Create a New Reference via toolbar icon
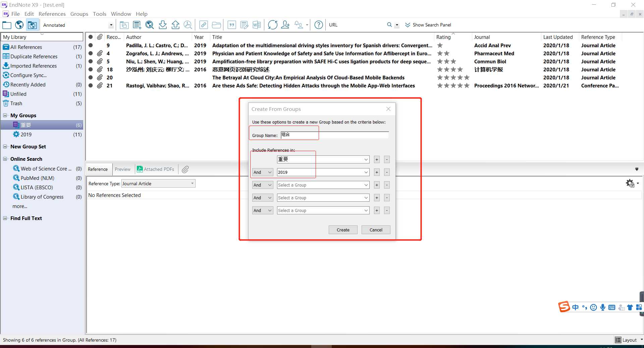This screenshot has width=644, height=348. pyautogui.click(x=137, y=25)
